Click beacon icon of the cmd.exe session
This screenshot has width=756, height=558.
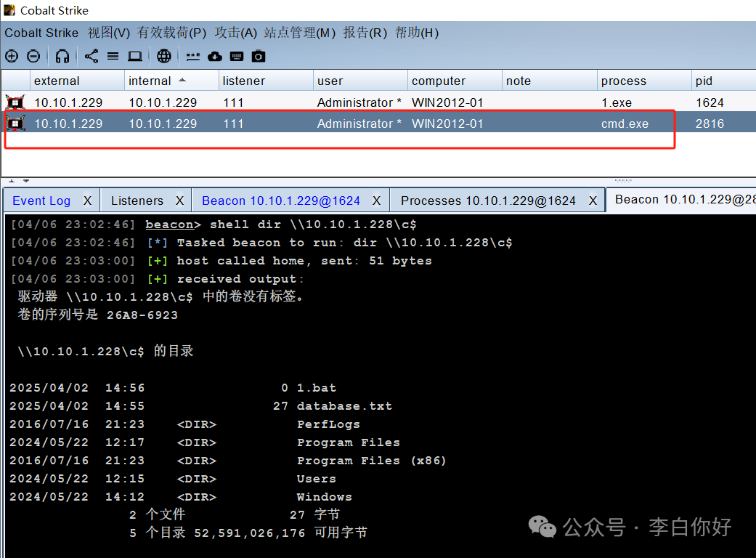(15, 124)
